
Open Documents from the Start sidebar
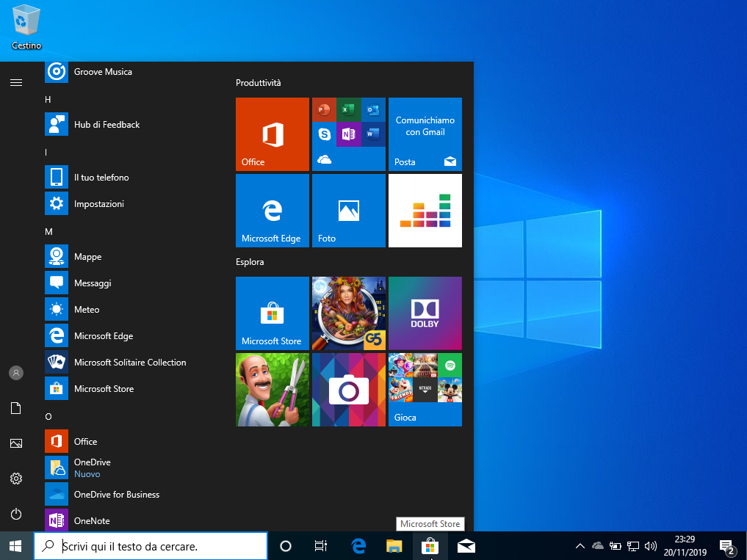click(16, 408)
